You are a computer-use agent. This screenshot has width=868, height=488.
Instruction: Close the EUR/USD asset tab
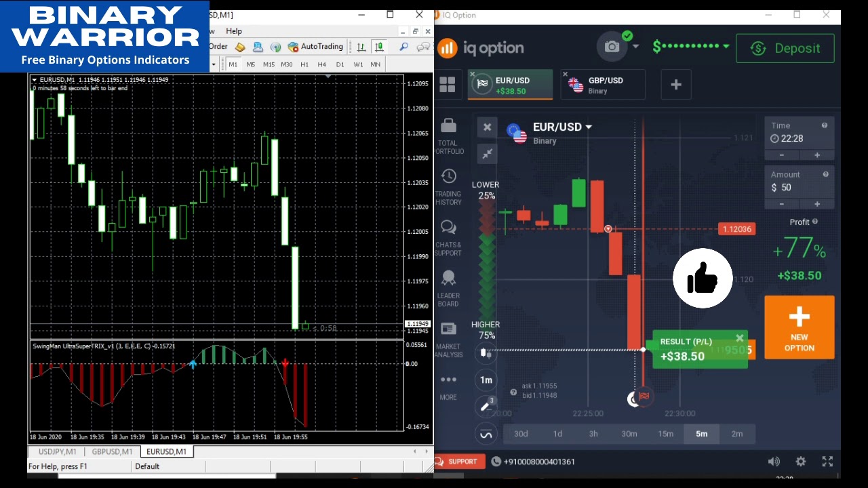[473, 74]
